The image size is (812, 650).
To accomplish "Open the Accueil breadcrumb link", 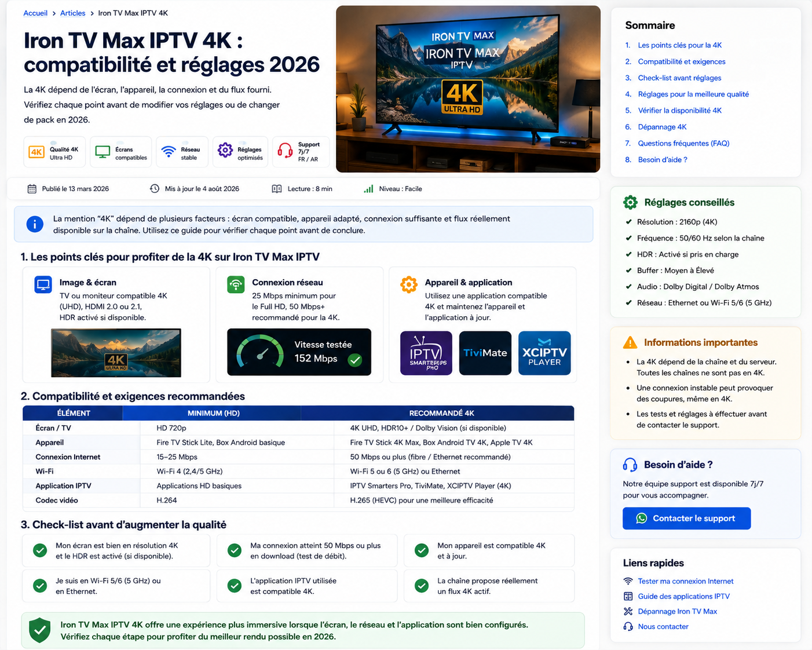I will pyautogui.click(x=35, y=13).
